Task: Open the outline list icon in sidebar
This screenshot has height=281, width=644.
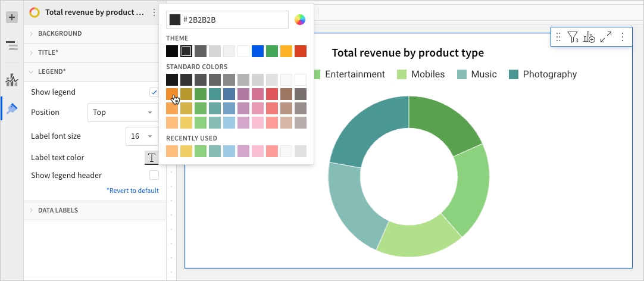Action: coord(12,46)
